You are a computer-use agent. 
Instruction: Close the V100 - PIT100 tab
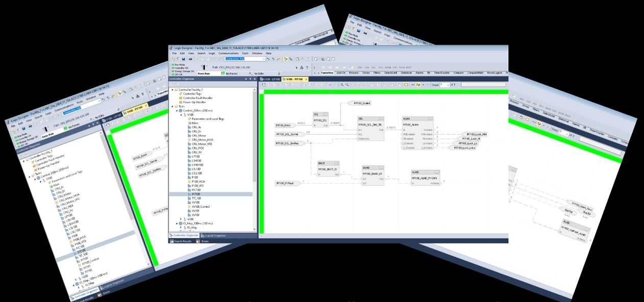[x=307, y=79]
